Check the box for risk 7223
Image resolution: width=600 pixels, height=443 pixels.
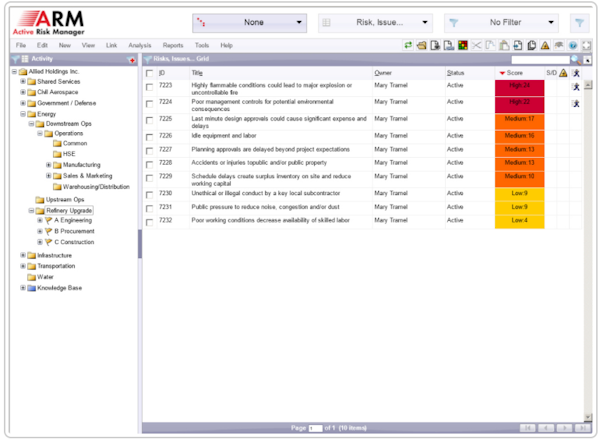(x=149, y=87)
